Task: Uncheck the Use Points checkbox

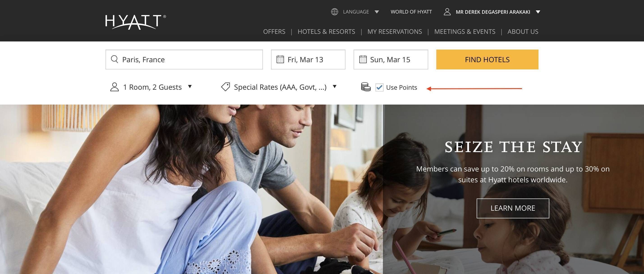Action: (379, 87)
